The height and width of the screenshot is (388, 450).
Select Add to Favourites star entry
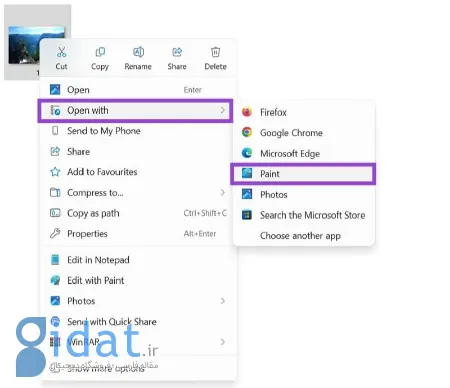pyautogui.click(x=138, y=172)
